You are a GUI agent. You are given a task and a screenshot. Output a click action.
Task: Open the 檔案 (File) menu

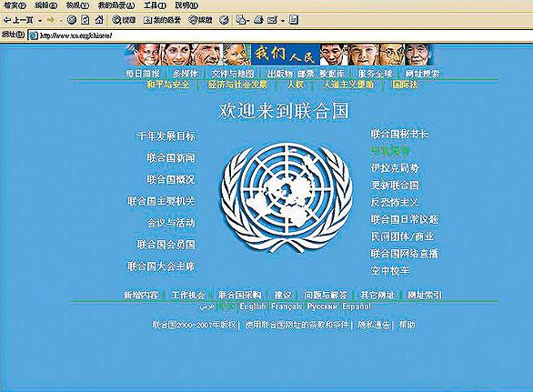coord(15,5)
